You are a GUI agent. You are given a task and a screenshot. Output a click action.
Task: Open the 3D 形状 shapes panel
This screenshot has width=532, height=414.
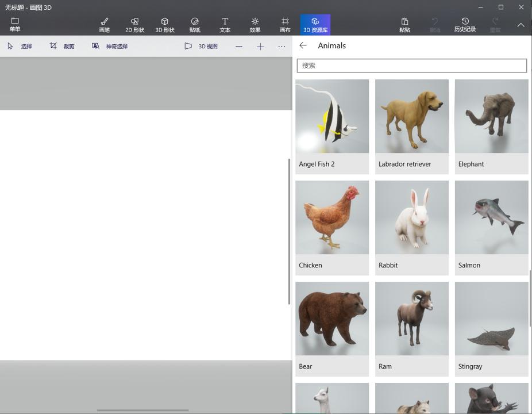pyautogui.click(x=165, y=24)
